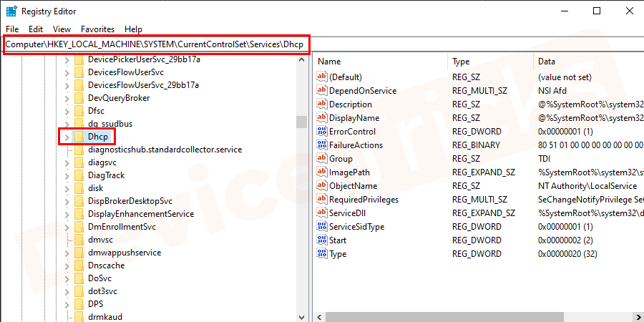Click the DependOnService value icon
The width and height of the screenshot is (644, 322).
321,90
